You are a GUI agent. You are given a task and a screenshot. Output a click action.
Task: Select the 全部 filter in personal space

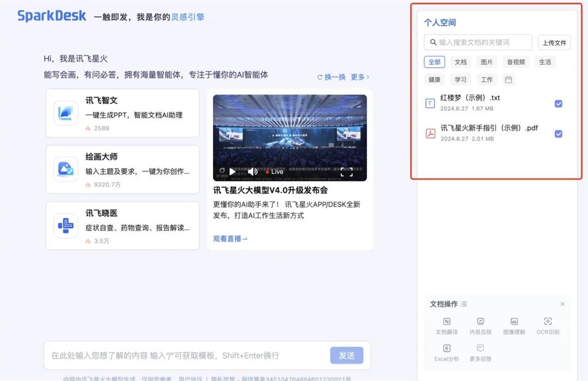point(435,62)
